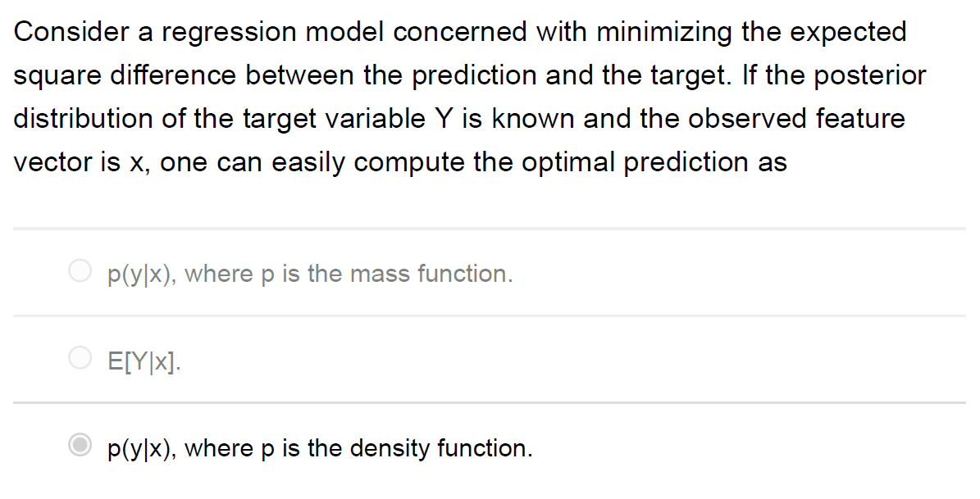Click the circle next to the second answer
Viewport: 980px width, 499px height.
(x=80, y=357)
